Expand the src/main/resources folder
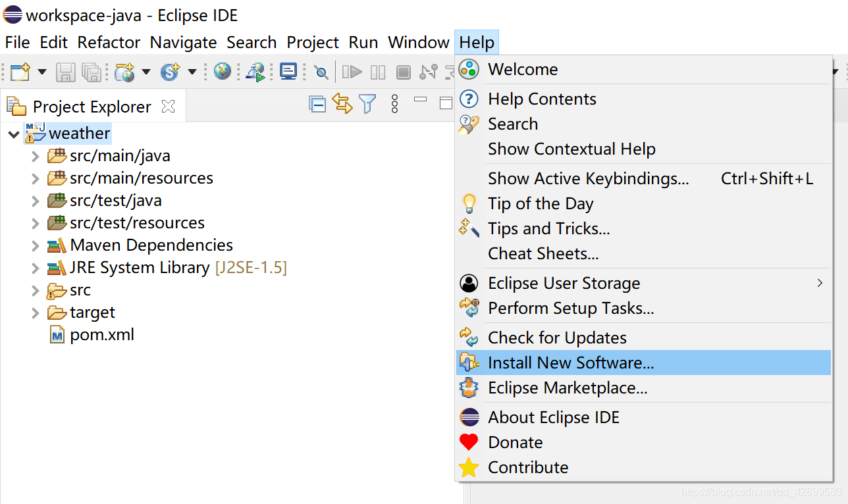The width and height of the screenshot is (848, 504). [36, 179]
